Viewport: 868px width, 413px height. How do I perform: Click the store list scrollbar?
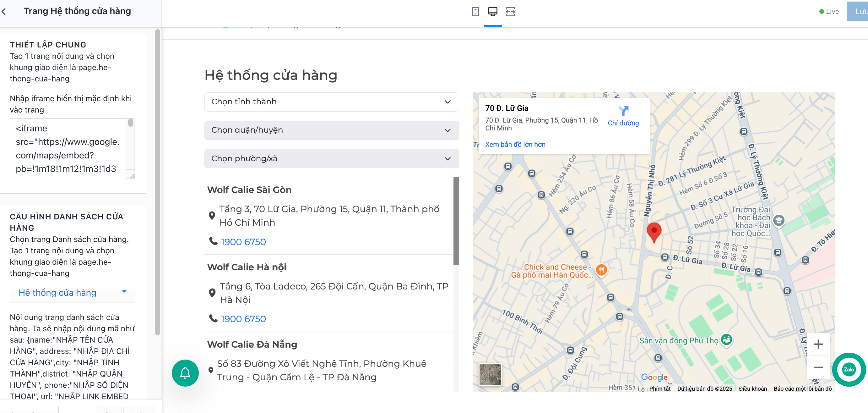coord(456,221)
